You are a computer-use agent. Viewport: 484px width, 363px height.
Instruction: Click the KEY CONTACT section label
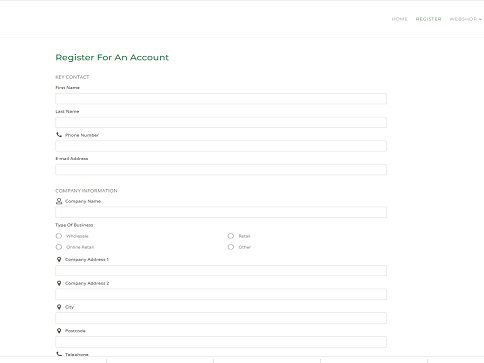point(72,77)
